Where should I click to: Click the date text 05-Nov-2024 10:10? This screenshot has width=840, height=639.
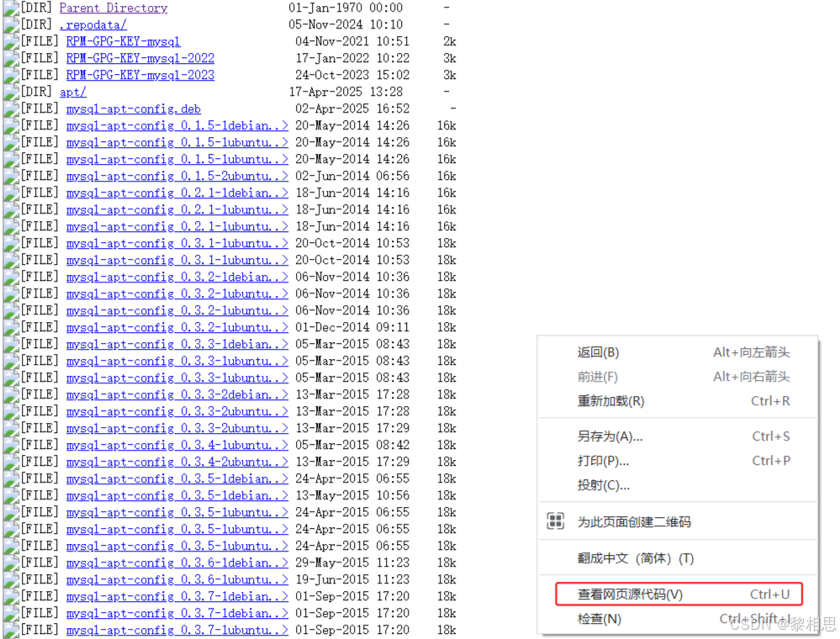pyautogui.click(x=346, y=24)
